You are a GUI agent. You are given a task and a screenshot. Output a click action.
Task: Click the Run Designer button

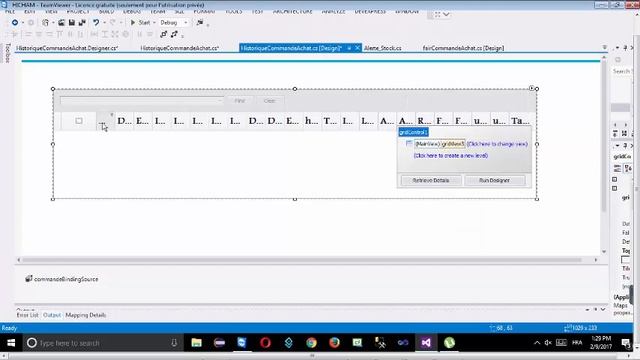tap(494, 180)
